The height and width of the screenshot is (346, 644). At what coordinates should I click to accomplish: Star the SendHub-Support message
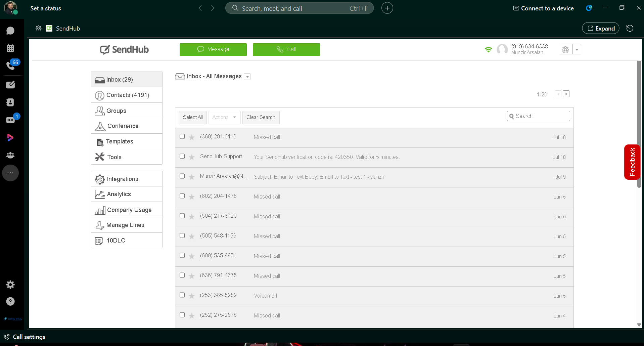(x=192, y=157)
